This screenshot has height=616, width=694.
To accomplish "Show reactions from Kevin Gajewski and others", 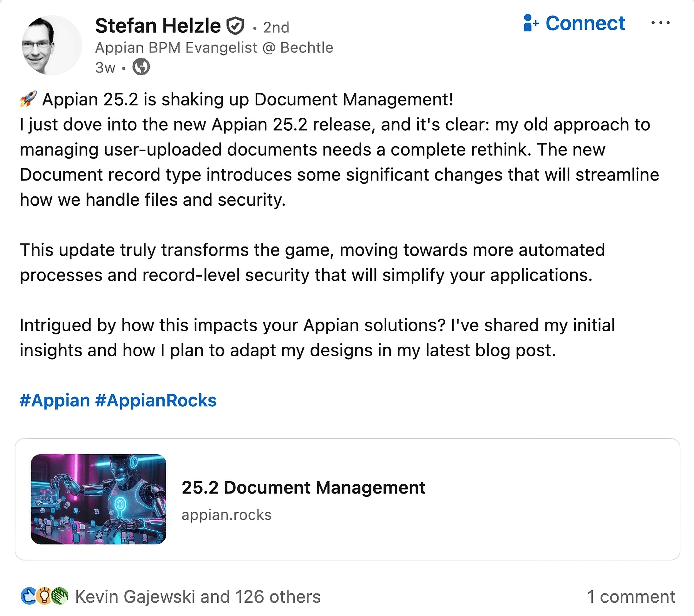I will click(198, 597).
